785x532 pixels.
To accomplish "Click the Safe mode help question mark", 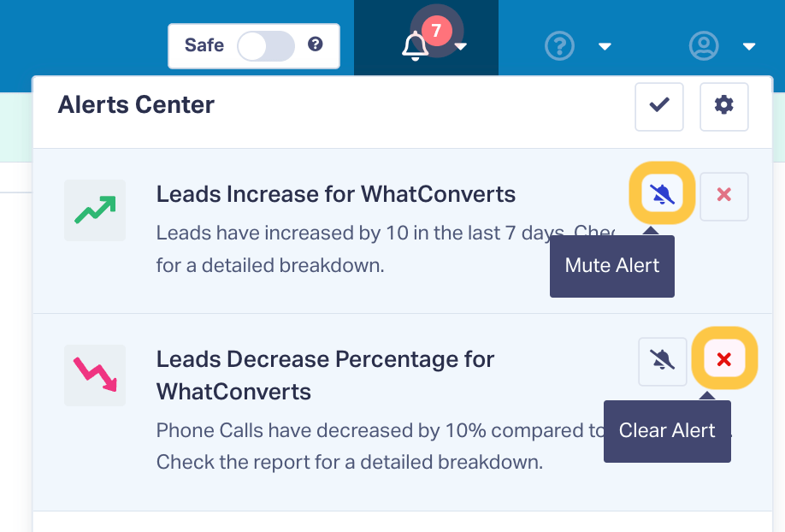I will click(x=315, y=44).
